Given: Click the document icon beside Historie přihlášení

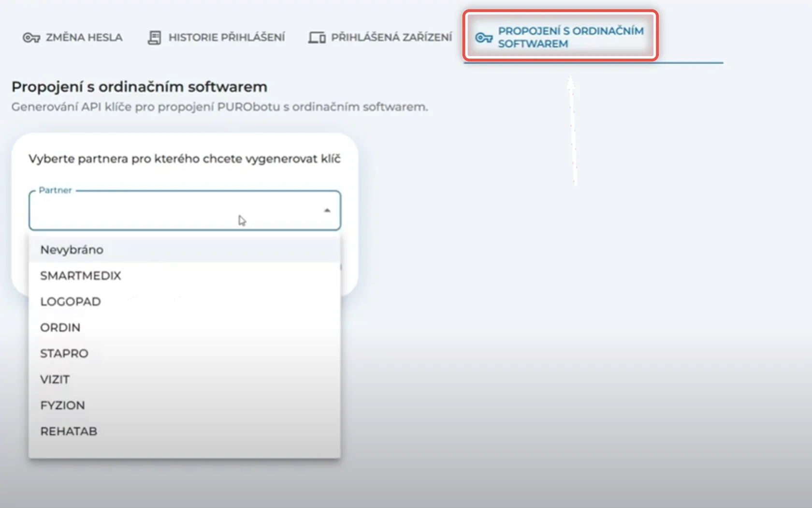Looking at the screenshot, I should point(154,37).
